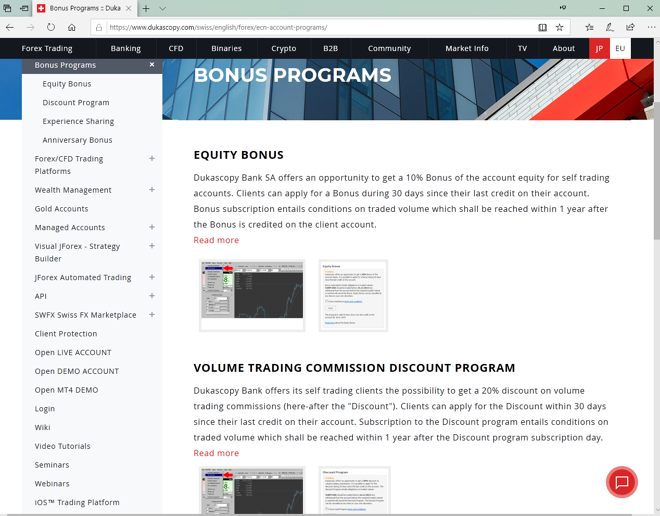Open Discount Program platform chart thumbnail

[x=252, y=490]
